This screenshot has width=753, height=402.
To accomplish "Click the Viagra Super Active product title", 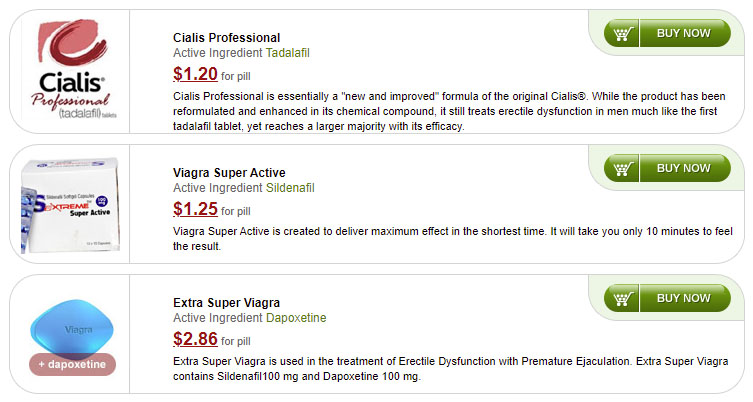I will (x=229, y=173).
